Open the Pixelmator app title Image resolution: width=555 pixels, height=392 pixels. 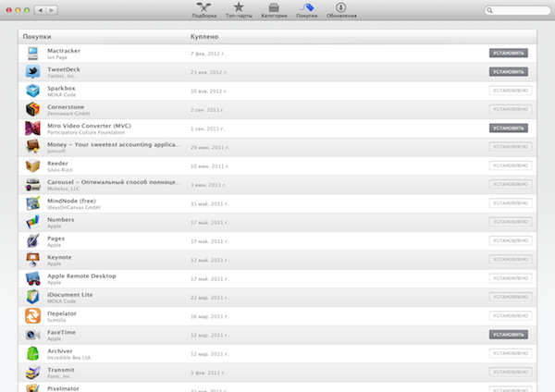pyautogui.click(x=63, y=388)
